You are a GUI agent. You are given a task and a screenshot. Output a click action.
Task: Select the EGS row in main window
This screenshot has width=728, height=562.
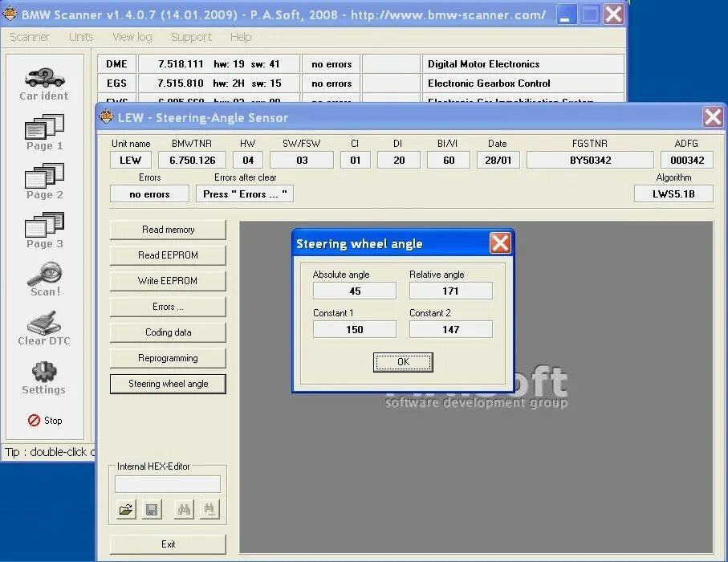pyautogui.click(x=360, y=83)
